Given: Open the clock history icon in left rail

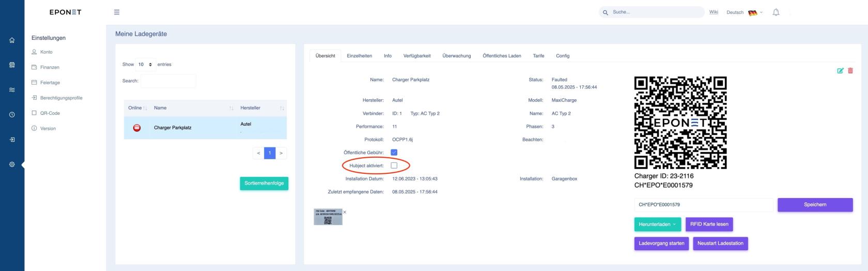Looking at the screenshot, I should 12,115.
